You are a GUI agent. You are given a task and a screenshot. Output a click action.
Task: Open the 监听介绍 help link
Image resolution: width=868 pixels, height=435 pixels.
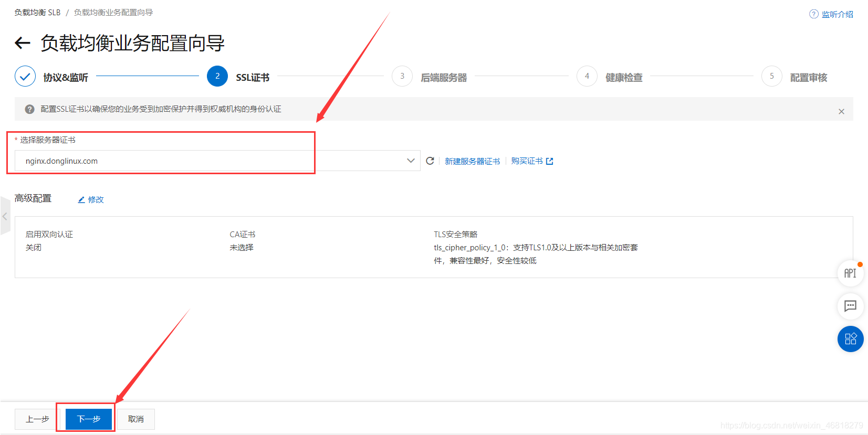(831, 14)
